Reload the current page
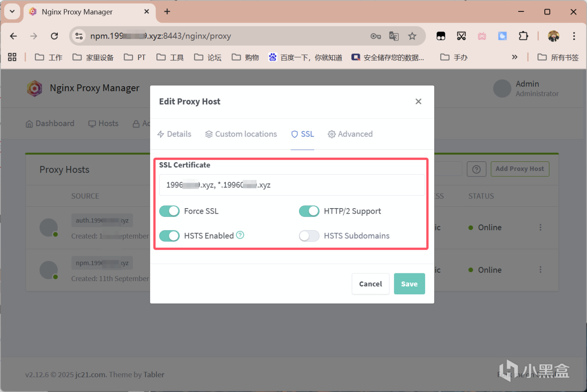This screenshot has width=587, height=392. coord(54,36)
